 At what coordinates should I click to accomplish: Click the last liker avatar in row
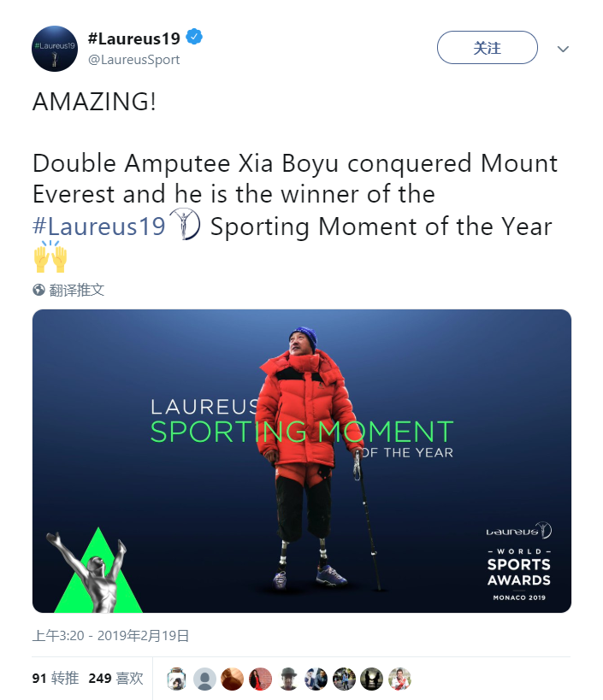pos(399,679)
